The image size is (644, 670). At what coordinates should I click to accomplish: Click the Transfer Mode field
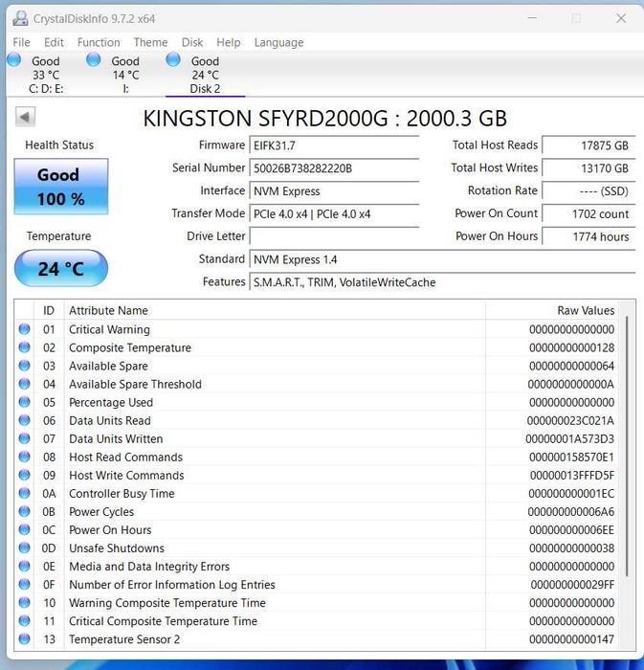(334, 213)
